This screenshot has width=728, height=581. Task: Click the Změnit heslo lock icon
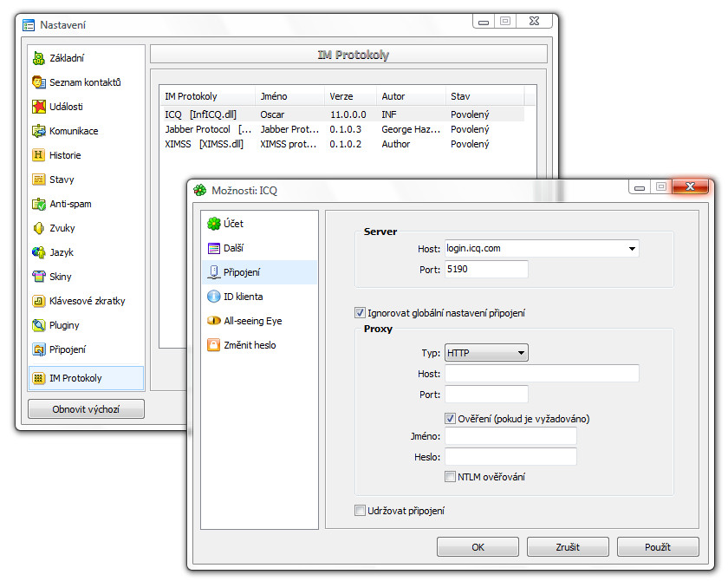pyautogui.click(x=213, y=344)
